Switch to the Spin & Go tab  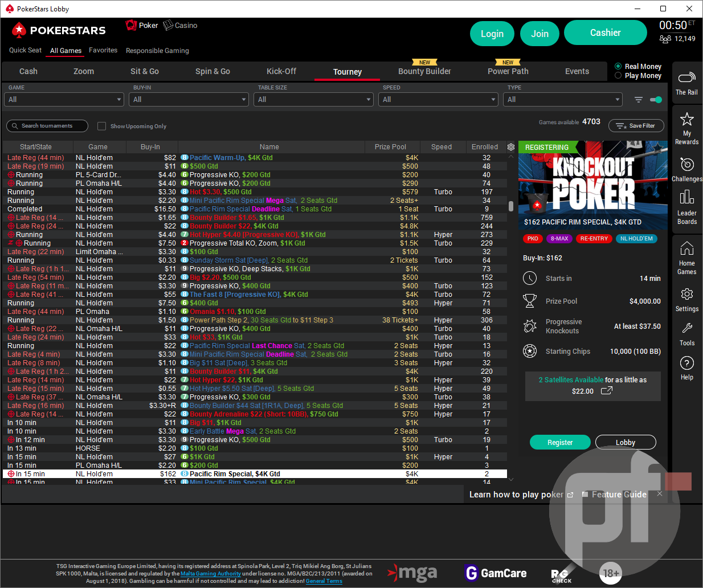tap(212, 71)
